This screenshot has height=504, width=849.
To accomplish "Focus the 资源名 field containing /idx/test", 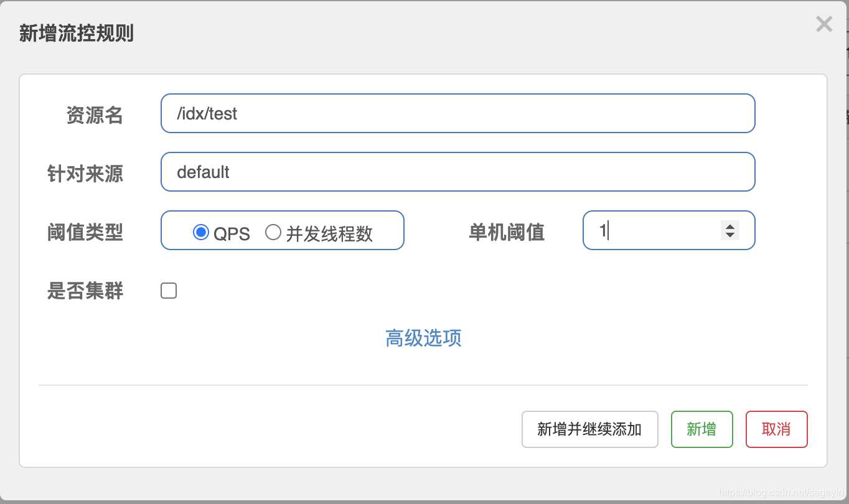I will pos(457,113).
